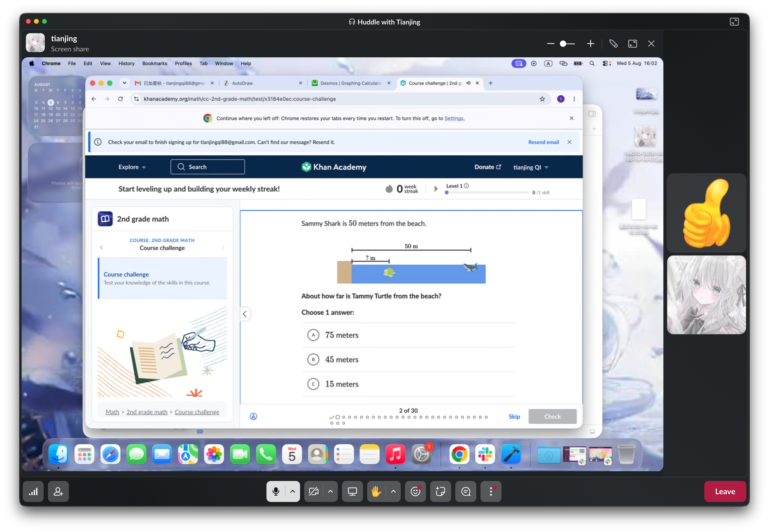Go to next lesson chevron in sidebar

tap(223, 247)
